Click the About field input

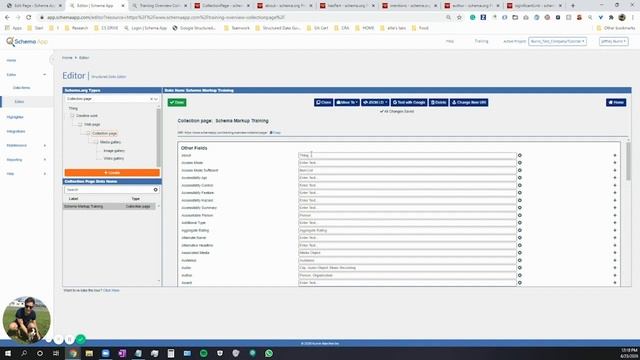407,156
